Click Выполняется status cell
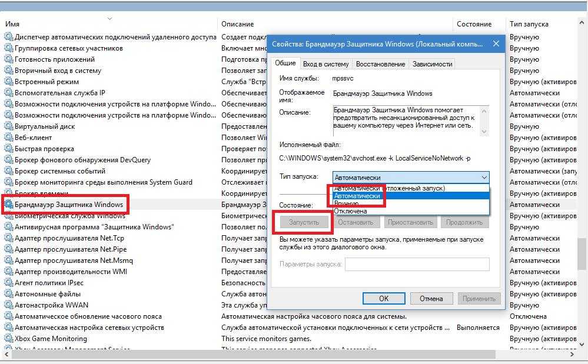This screenshot has height=364, width=588. click(x=478, y=328)
